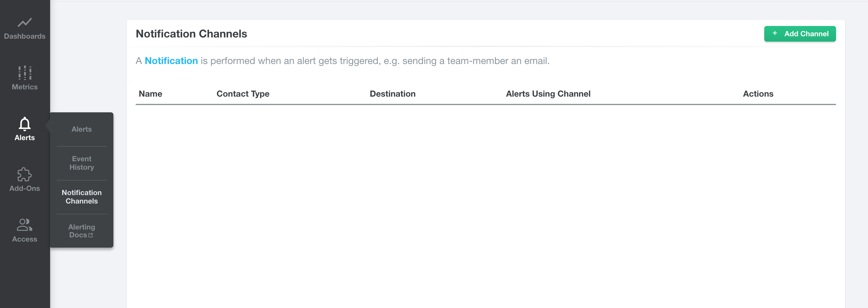The image size is (868, 308).
Task: Click the Actions column header
Action: click(758, 94)
